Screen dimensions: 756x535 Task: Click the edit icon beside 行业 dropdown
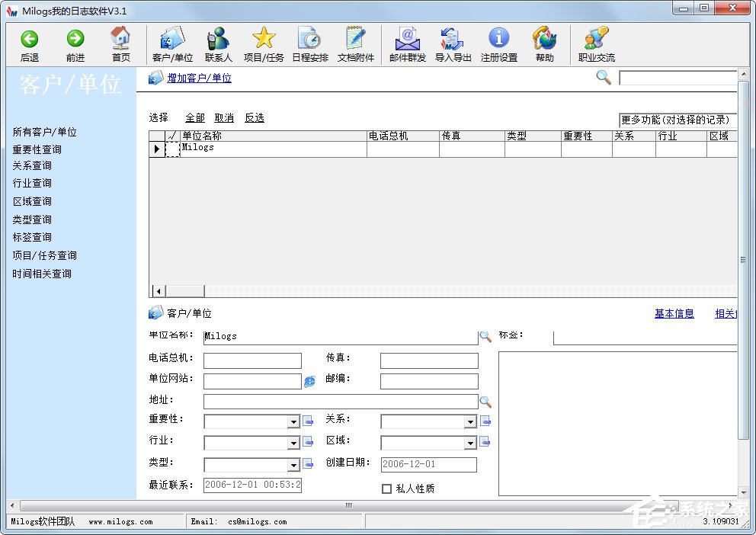(x=308, y=441)
